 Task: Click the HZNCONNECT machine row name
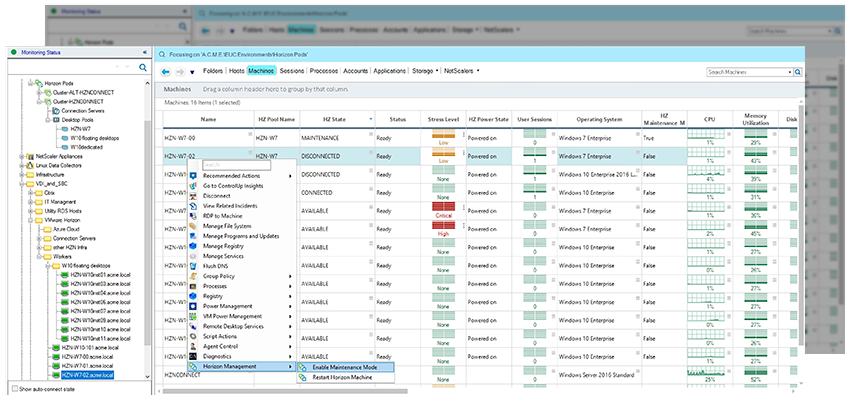coord(182,375)
